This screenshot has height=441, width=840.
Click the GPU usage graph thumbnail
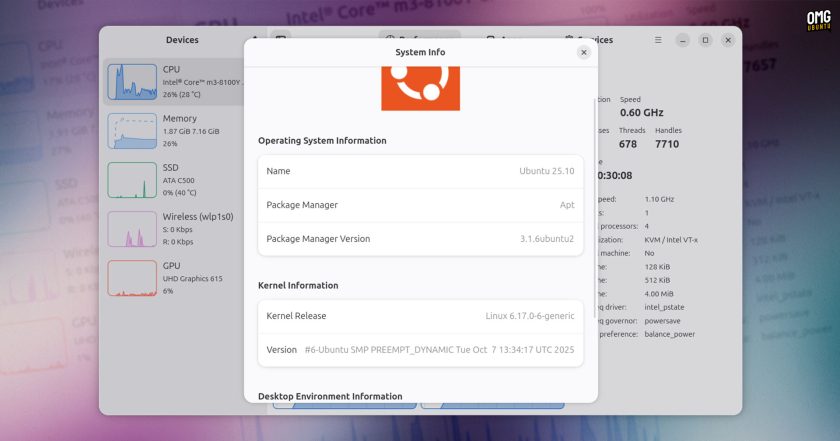point(132,278)
